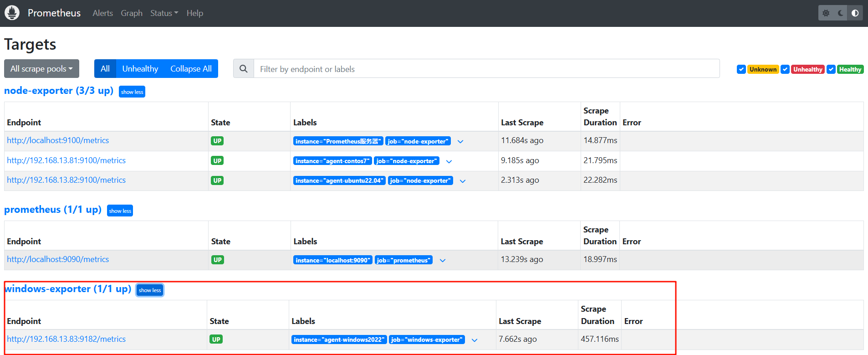Viewport: 868px width, 355px height.
Task: Open the Alerts page
Action: pos(102,13)
